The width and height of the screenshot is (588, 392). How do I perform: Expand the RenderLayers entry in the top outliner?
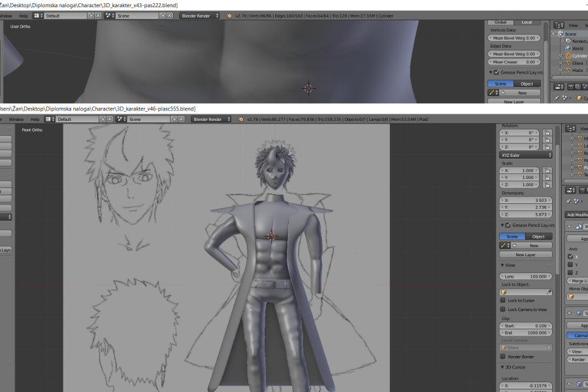tap(562, 41)
